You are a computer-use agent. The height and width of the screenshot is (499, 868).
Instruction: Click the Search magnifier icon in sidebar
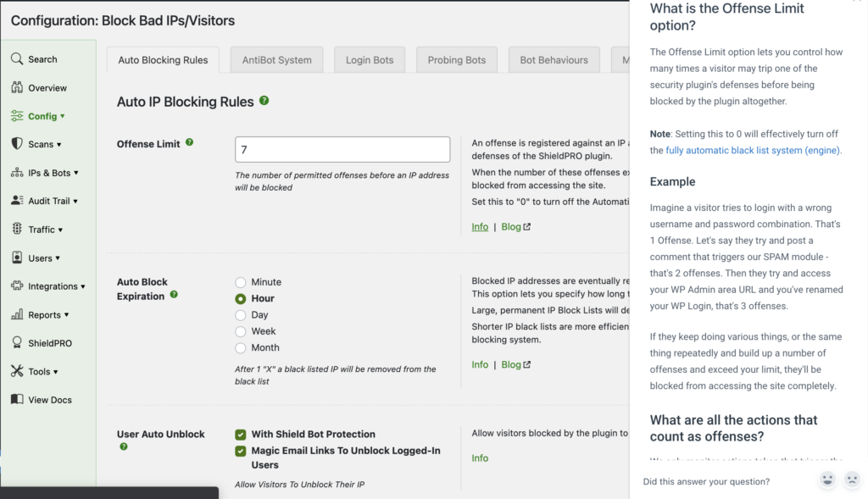coord(17,59)
